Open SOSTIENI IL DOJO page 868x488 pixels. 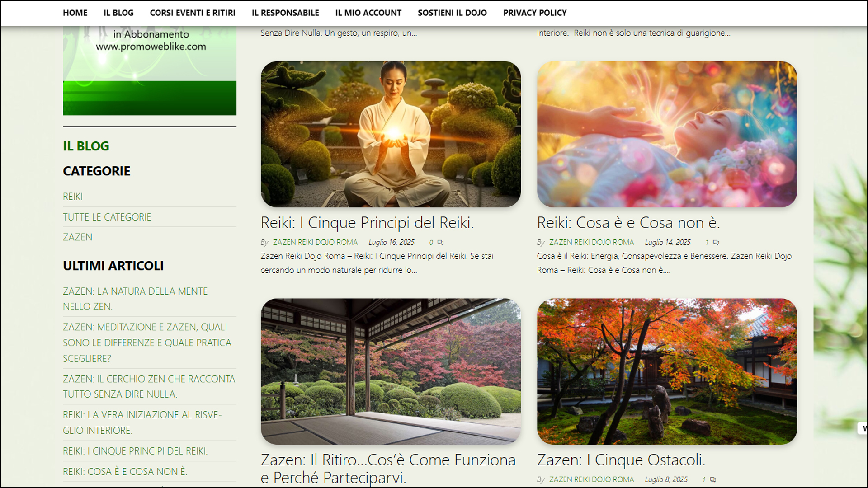point(452,13)
